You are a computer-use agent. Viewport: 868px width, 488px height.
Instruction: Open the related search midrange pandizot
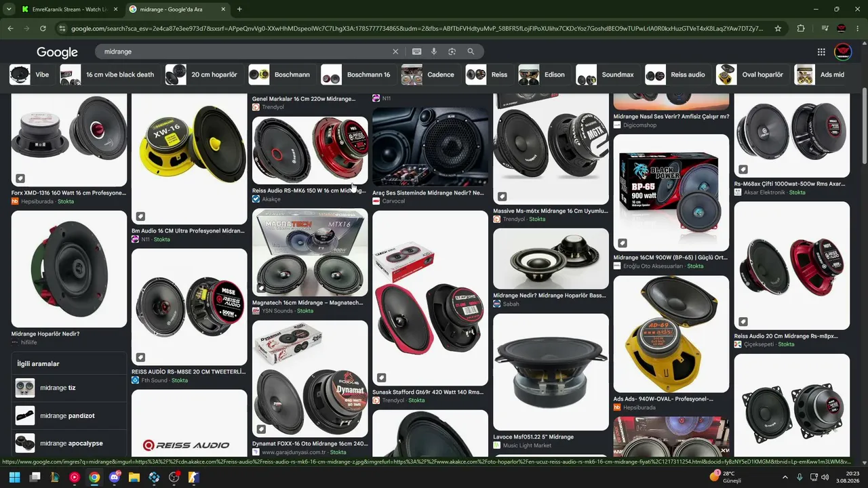[x=69, y=415]
